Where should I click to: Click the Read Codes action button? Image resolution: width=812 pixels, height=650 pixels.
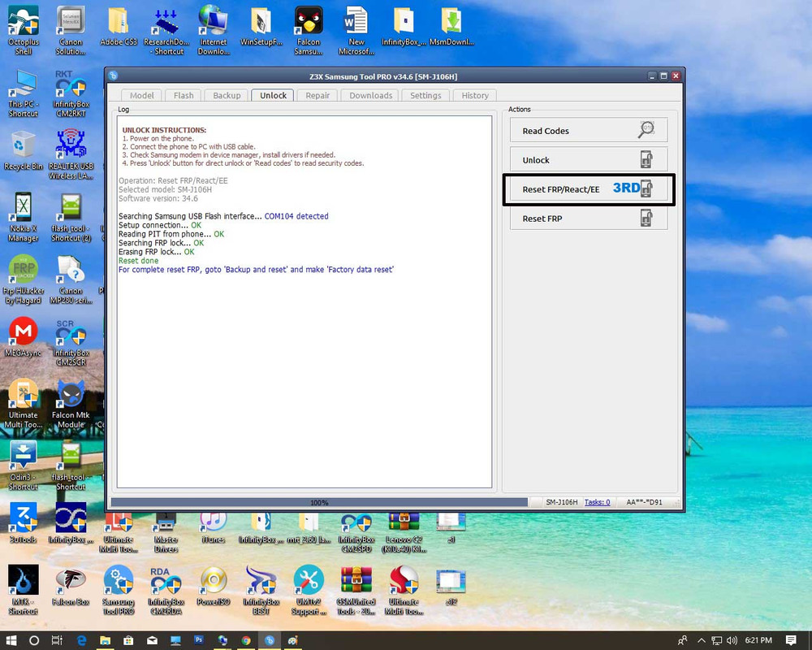click(x=588, y=130)
